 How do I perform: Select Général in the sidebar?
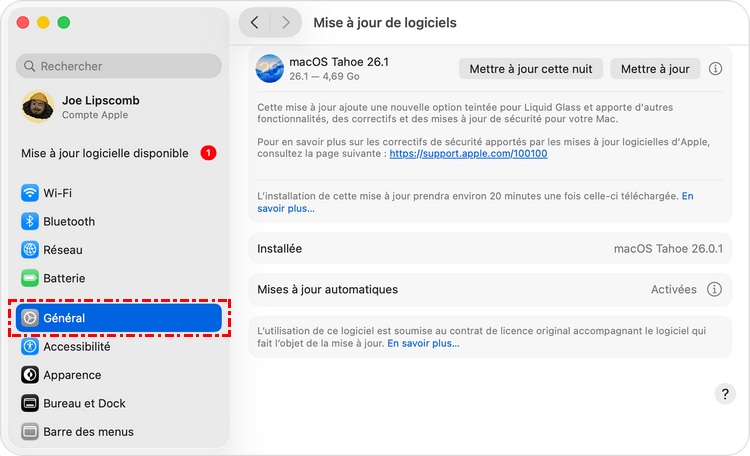coord(118,318)
